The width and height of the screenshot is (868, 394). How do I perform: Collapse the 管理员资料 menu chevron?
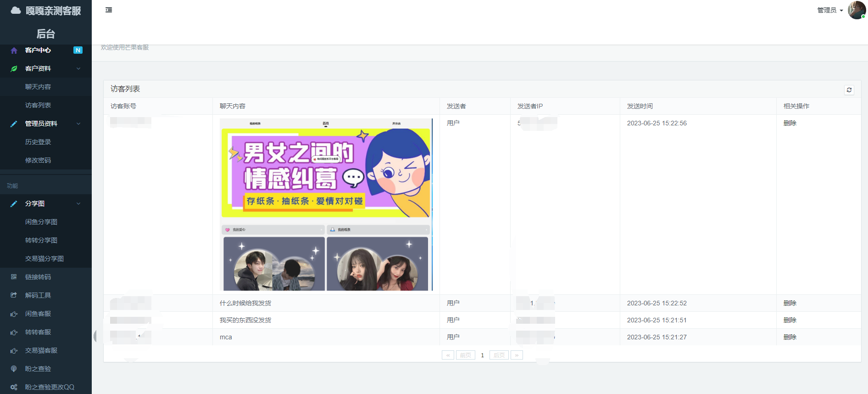(x=78, y=124)
